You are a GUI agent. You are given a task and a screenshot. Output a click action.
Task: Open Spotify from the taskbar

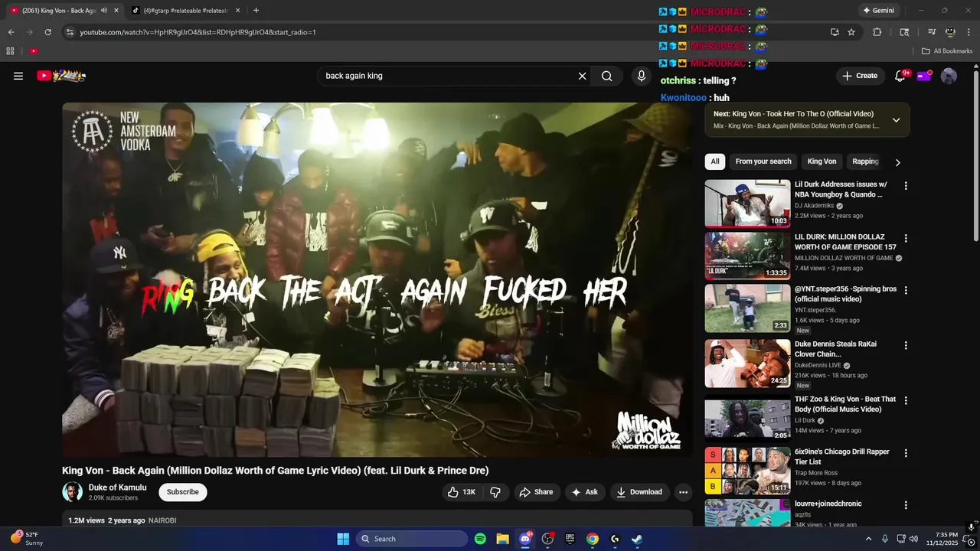tap(480, 539)
